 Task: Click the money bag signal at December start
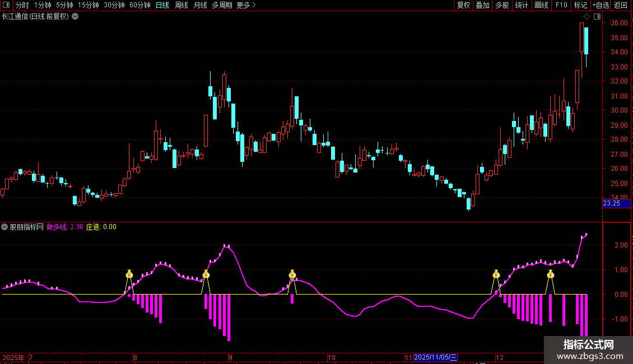click(x=496, y=274)
